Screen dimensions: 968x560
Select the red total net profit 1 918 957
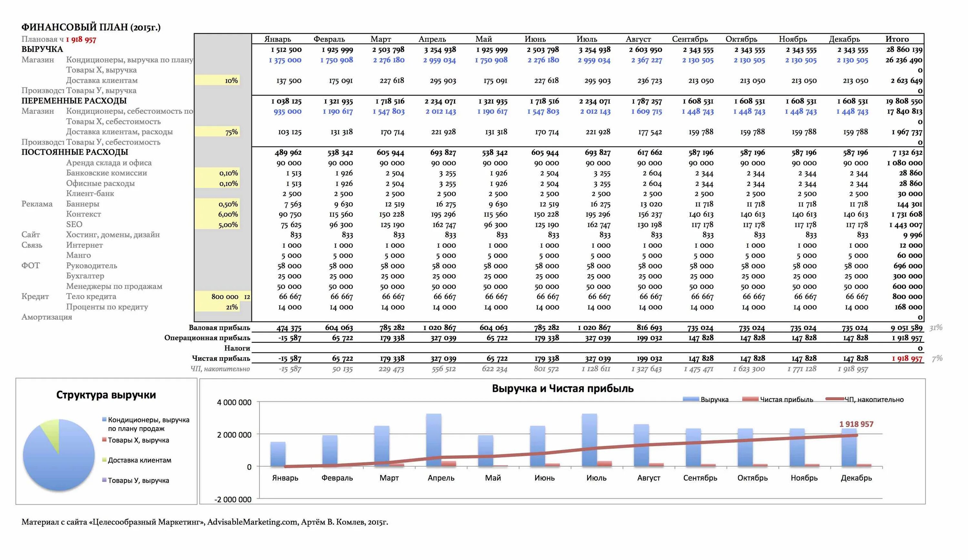907,359
